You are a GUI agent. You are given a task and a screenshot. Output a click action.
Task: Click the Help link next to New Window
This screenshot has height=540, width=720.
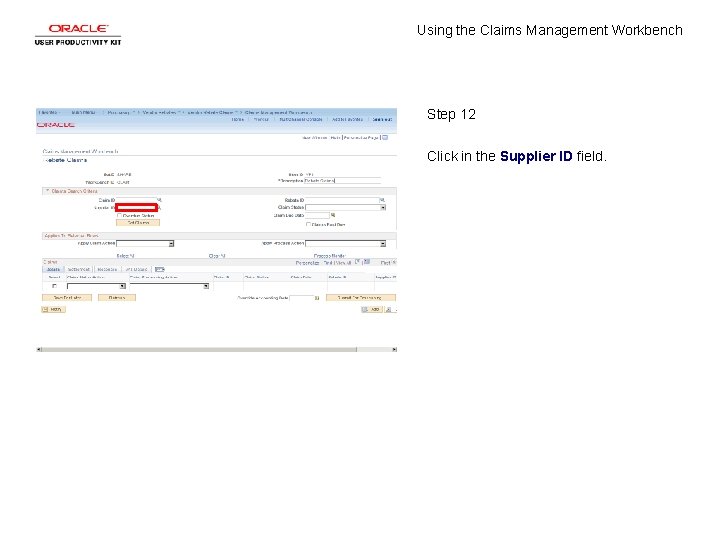click(x=335, y=137)
